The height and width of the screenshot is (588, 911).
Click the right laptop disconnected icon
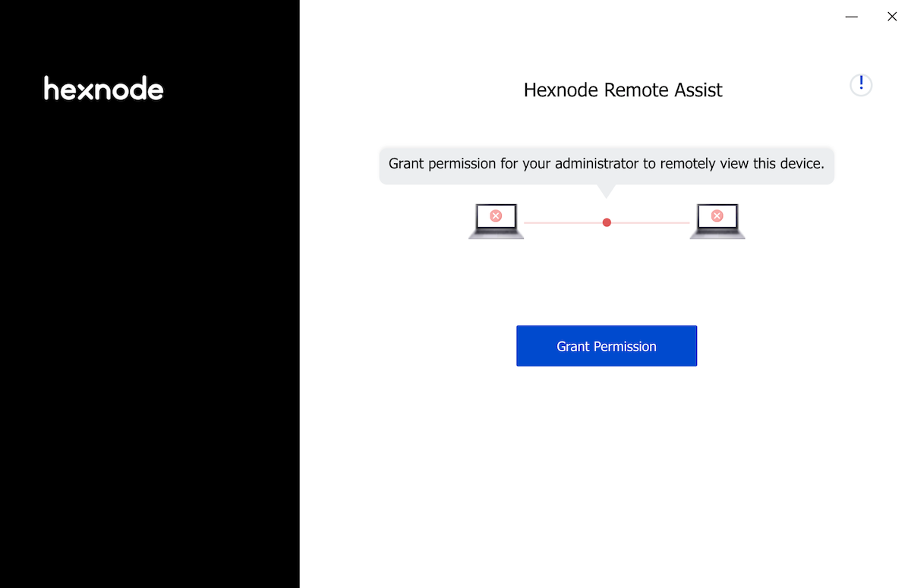[x=717, y=221]
